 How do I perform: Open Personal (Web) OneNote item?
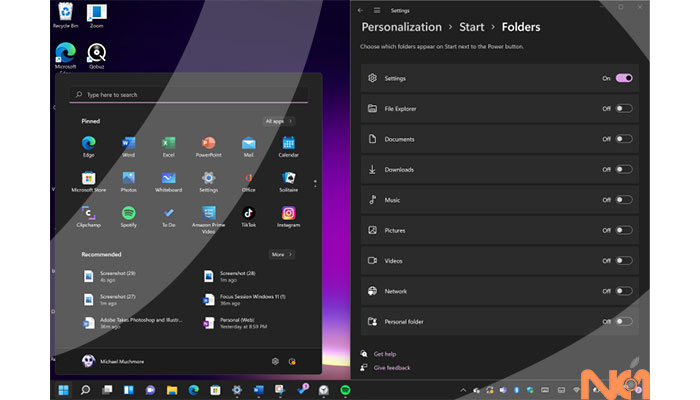coord(235,323)
